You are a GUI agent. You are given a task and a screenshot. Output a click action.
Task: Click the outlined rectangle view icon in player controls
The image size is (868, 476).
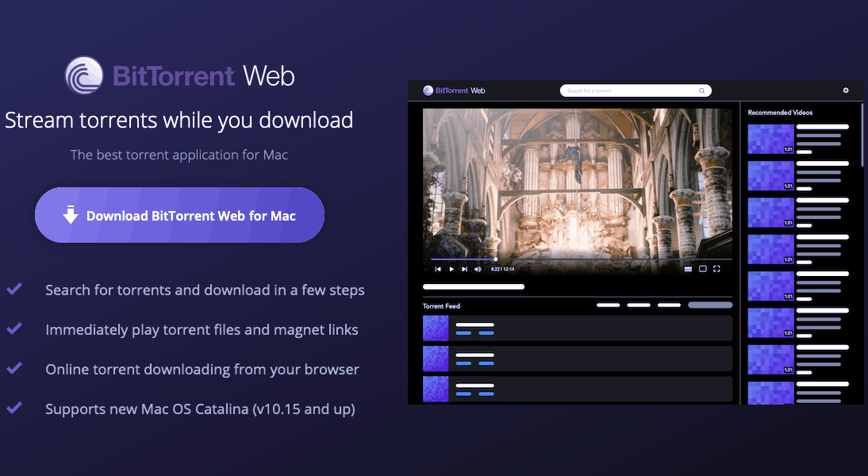702,269
